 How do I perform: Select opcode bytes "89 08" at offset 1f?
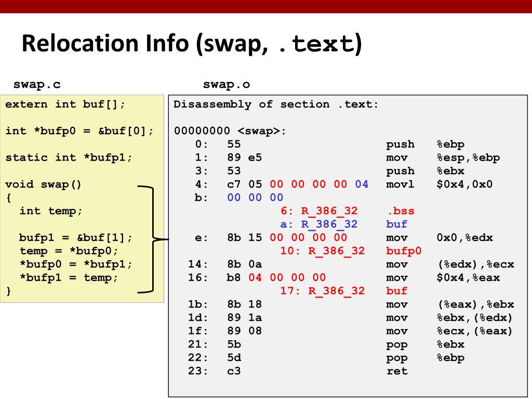pos(244,331)
